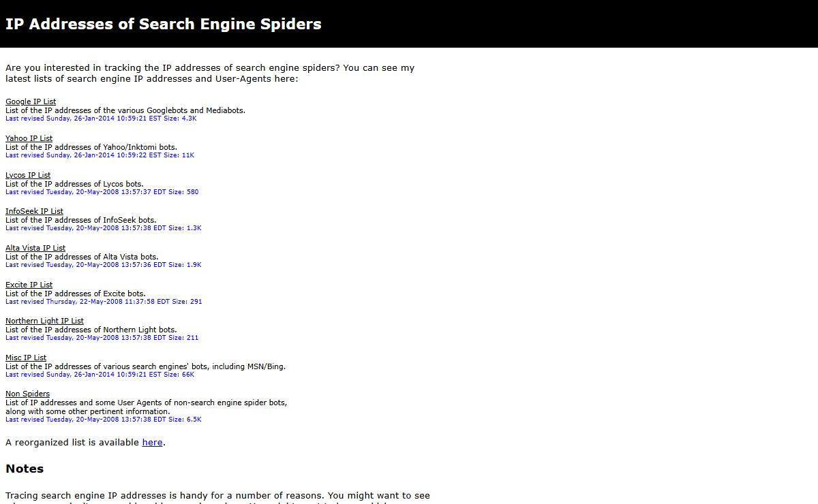Click the Yahoo/Inktomi bots description text
The width and height of the screenshot is (818, 504).
pyautogui.click(x=91, y=147)
